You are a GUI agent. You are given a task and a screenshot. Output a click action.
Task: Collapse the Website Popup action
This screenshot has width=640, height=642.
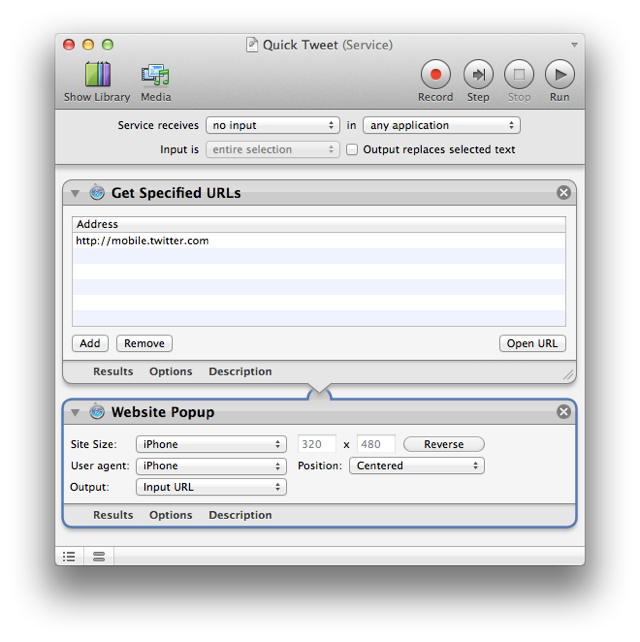click(x=75, y=412)
